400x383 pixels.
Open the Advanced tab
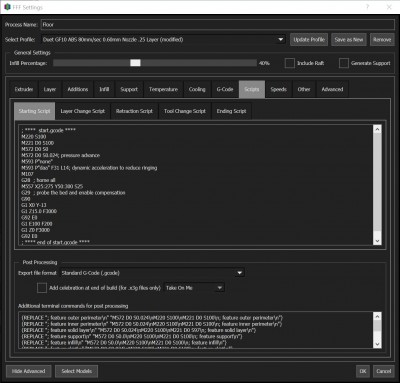(332, 89)
